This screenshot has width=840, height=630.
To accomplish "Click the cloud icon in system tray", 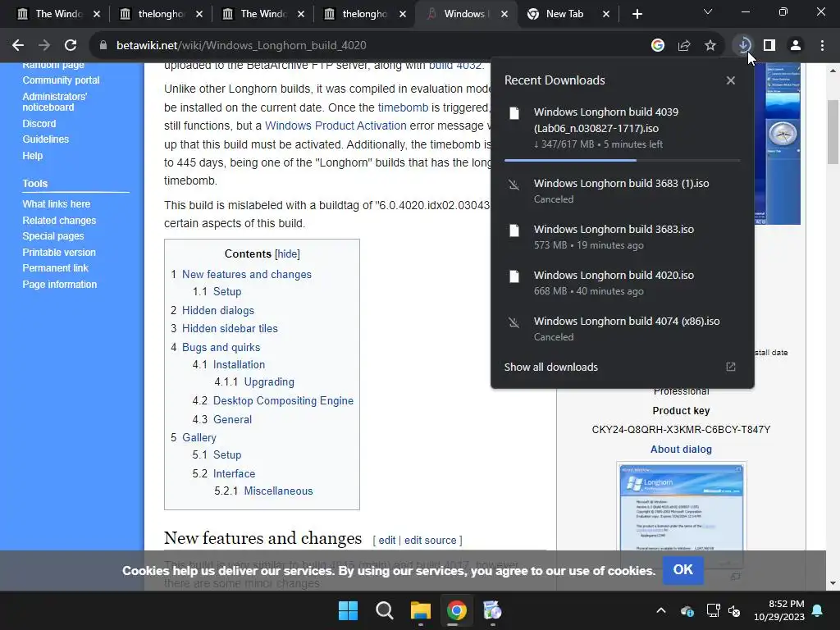I will pos(687,610).
